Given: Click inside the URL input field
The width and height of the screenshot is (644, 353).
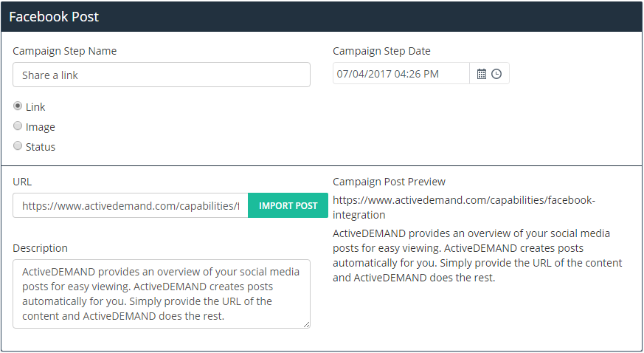Looking at the screenshot, I should 130,205.
